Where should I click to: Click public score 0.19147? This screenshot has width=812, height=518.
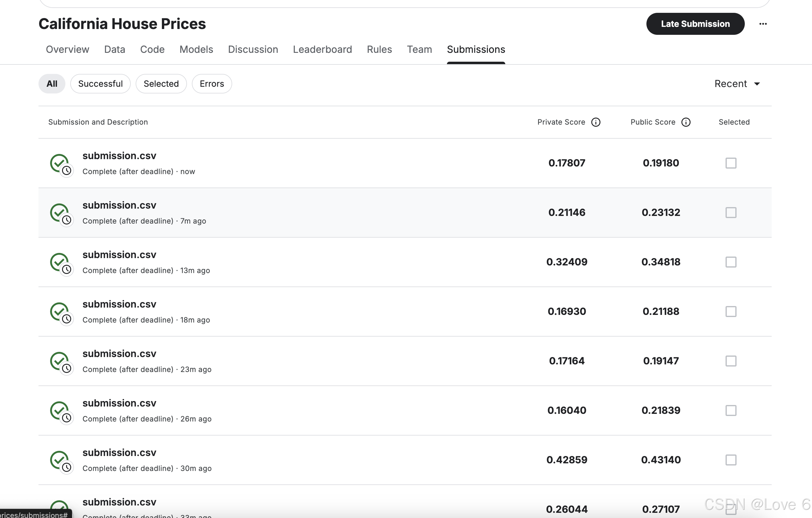click(x=661, y=361)
